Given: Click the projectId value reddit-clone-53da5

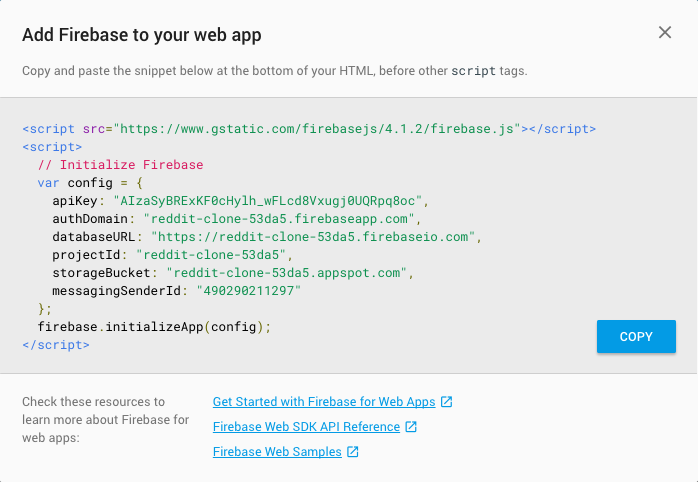Looking at the screenshot, I should pos(211,255).
